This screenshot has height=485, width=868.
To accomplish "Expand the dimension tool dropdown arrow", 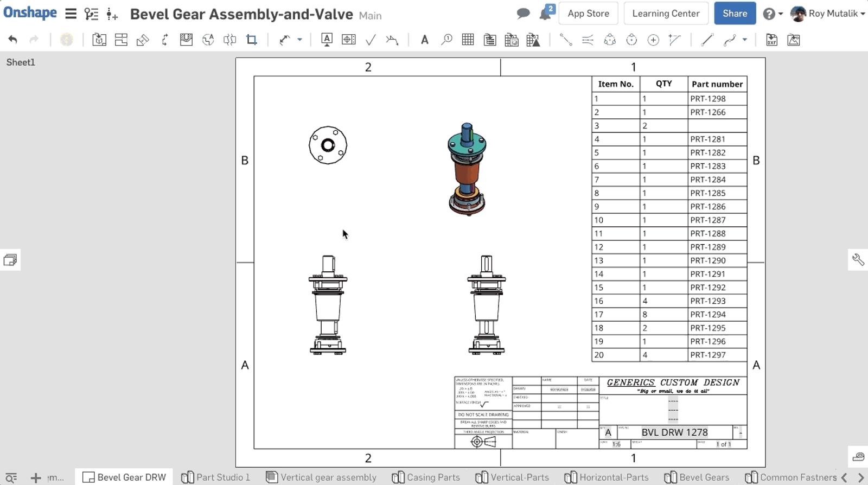I will click(299, 40).
